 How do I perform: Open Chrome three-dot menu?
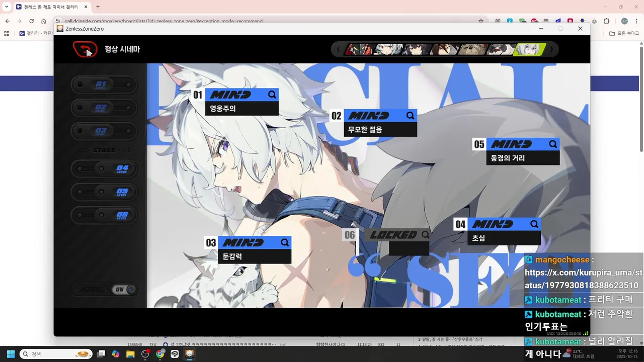coord(636,21)
